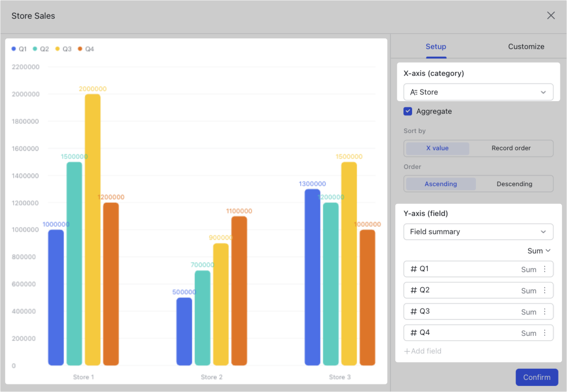The height and width of the screenshot is (392, 567).
Task: Toggle the Q3 legend entry
Action: click(x=63, y=49)
